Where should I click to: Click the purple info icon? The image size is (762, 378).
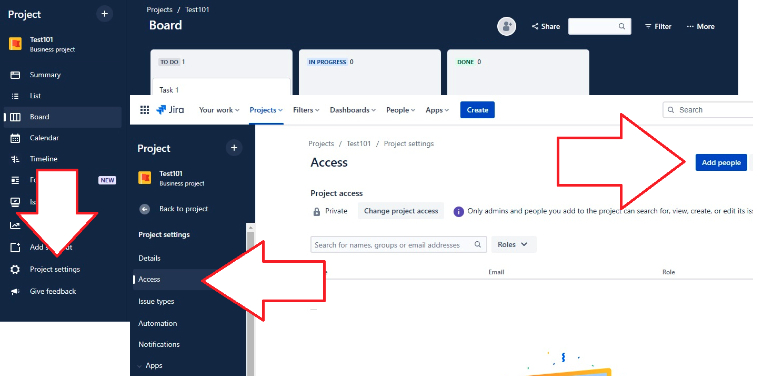pos(458,212)
